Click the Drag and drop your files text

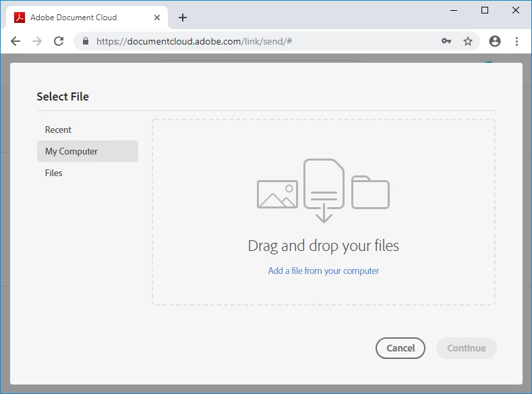[324, 246]
